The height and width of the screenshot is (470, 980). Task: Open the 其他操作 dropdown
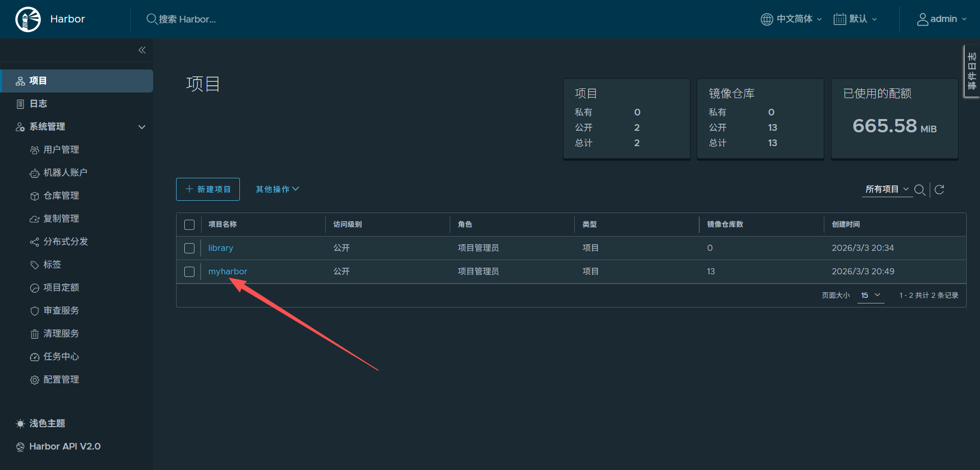277,189
